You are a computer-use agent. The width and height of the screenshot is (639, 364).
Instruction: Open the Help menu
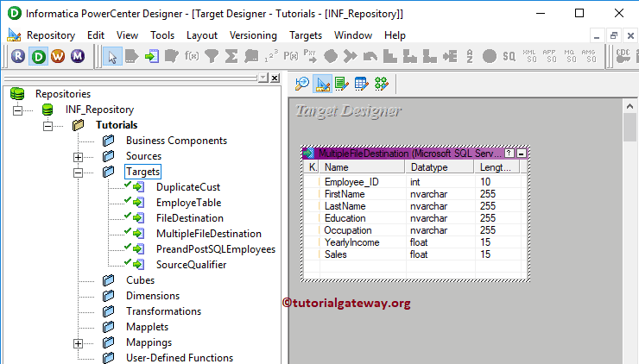pos(395,35)
